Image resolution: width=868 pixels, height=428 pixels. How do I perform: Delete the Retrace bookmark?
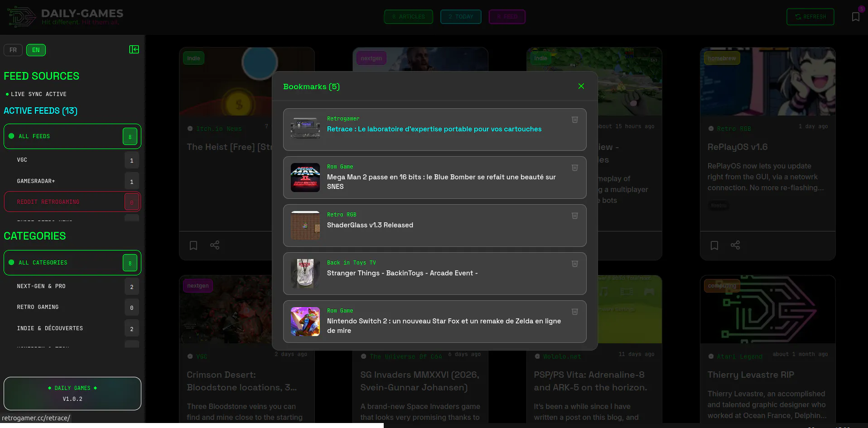tap(575, 120)
